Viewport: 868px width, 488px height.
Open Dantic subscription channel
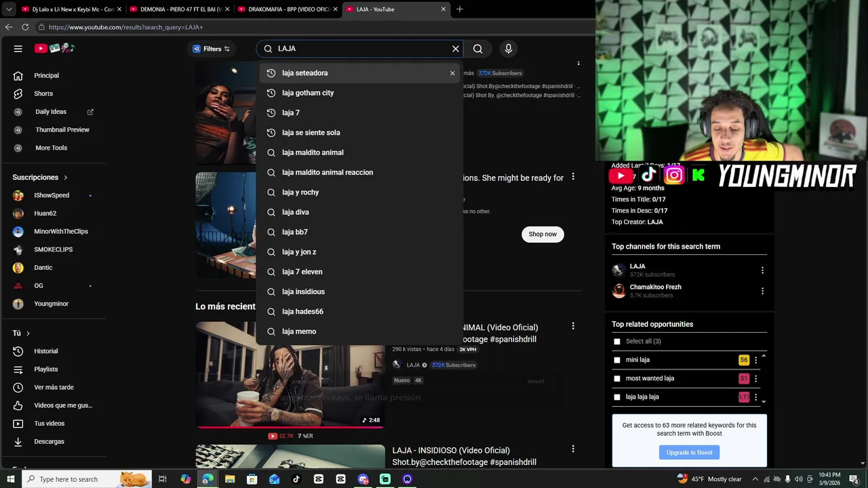tap(43, 268)
